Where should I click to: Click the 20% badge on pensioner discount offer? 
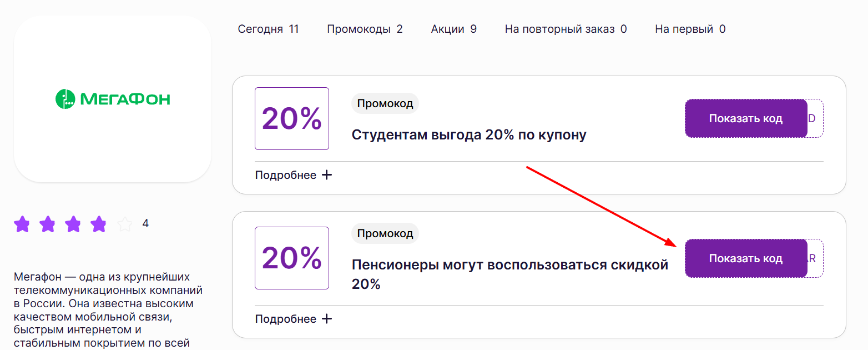click(x=291, y=258)
